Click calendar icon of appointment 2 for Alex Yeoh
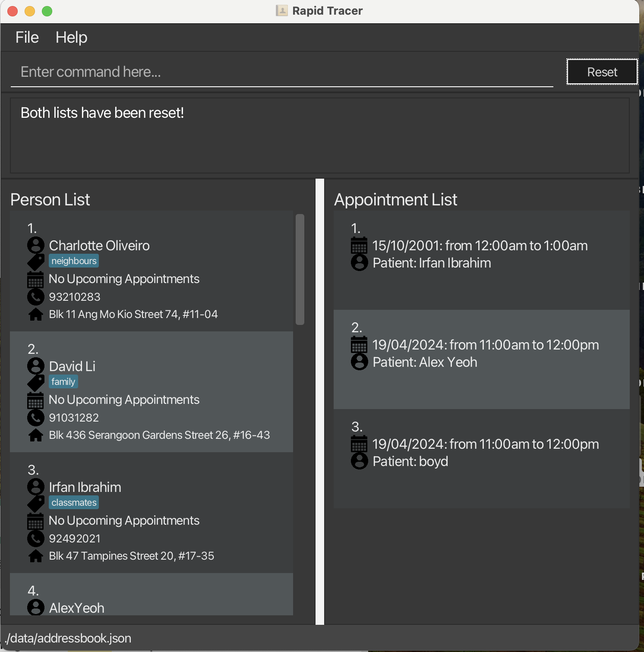Viewport: 644px width, 652px height. click(x=359, y=344)
